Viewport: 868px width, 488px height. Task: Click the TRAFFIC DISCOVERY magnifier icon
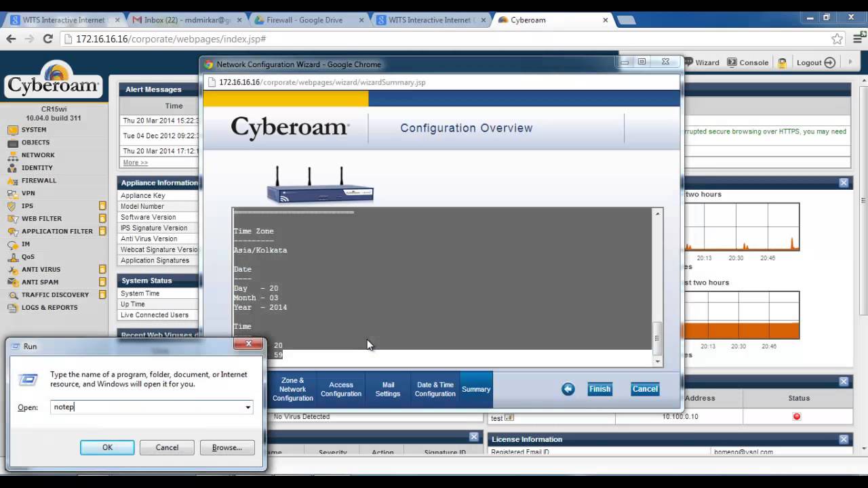coord(12,295)
